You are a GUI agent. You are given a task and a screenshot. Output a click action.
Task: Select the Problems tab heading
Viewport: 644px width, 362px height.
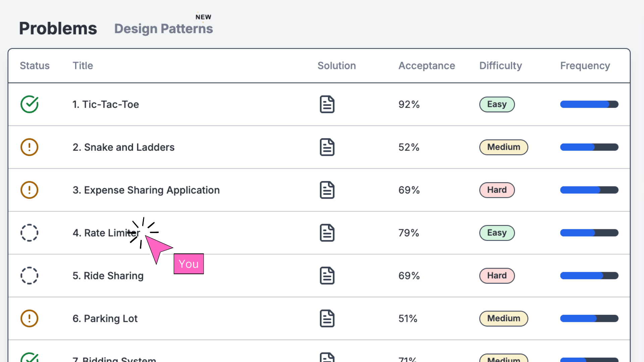pyautogui.click(x=58, y=28)
